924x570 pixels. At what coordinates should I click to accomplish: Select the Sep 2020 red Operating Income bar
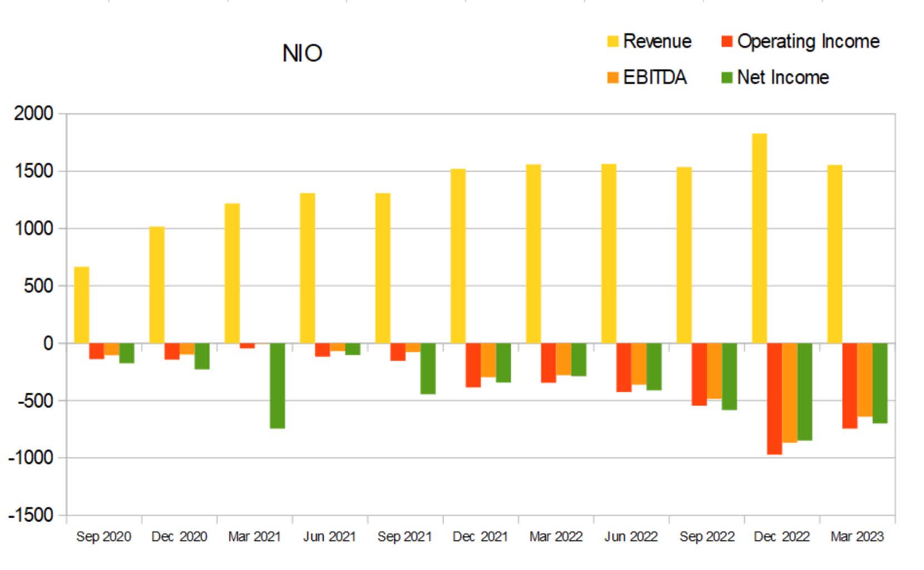coord(97,351)
